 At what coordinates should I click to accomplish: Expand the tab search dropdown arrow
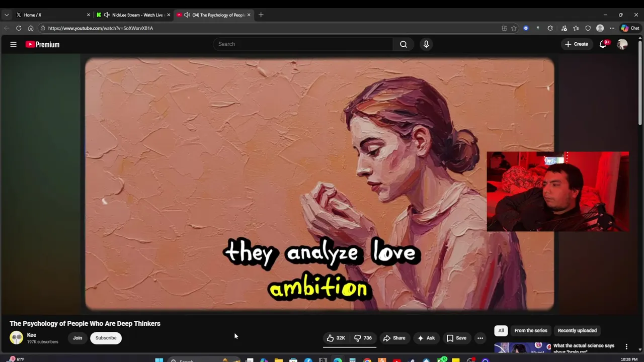(x=7, y=15)
